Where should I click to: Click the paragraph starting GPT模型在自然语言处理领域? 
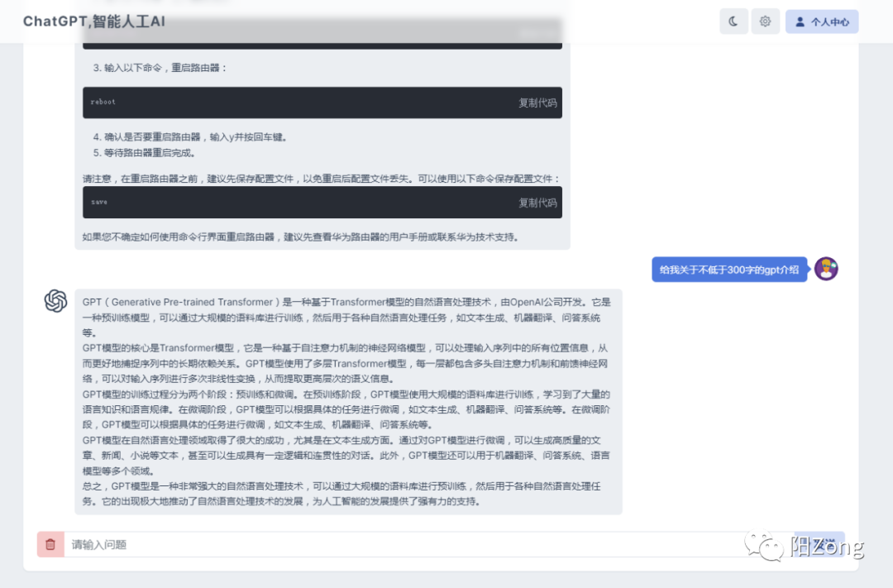point(346,455)
